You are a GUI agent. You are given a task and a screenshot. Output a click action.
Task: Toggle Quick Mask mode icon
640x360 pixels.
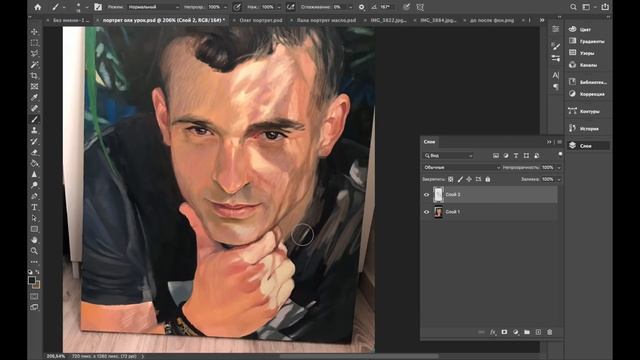coord(34,296)
